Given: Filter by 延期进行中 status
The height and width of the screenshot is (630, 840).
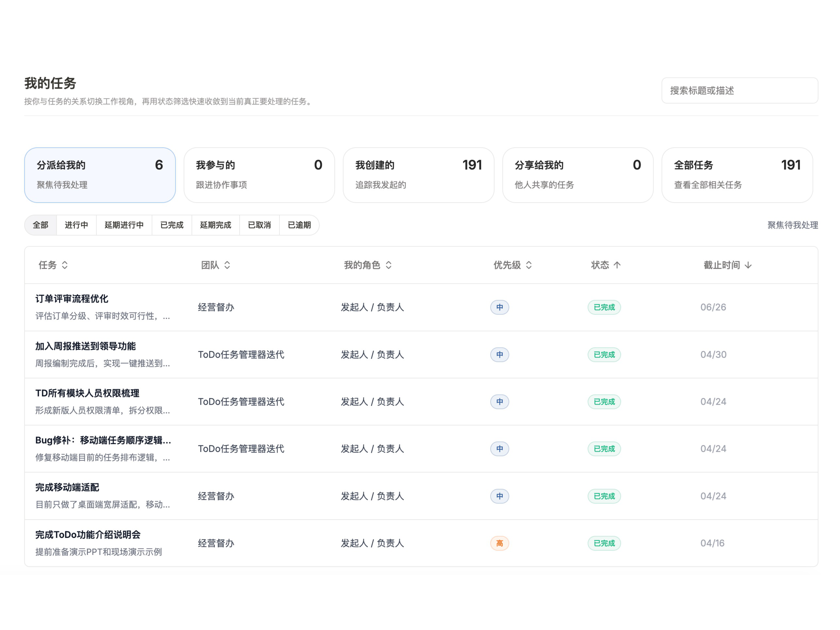Looking at the screenshot, I should pyautogui.click(x=124, y=225).
